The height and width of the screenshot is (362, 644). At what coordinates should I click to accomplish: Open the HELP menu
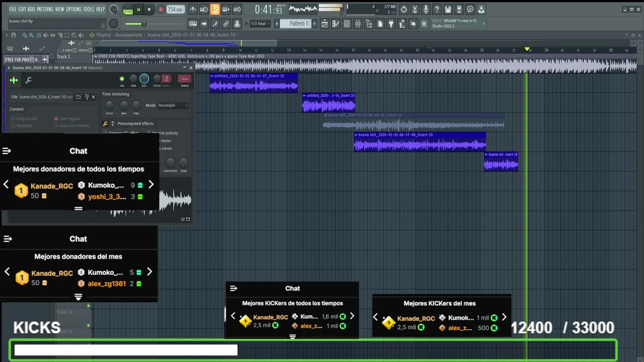point(101,9)
